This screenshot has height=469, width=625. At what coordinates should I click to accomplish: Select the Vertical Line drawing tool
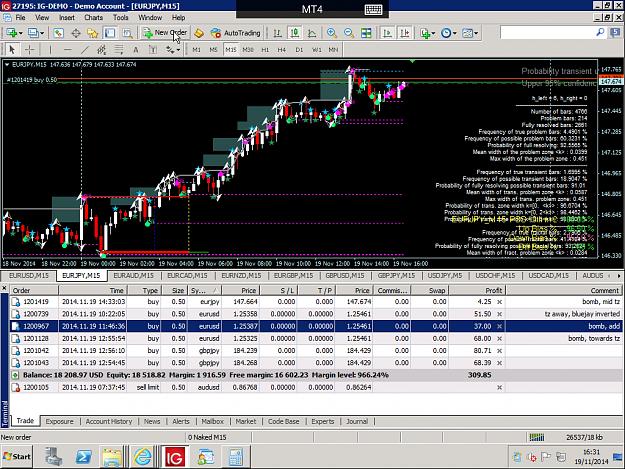(x=50, y=50)
